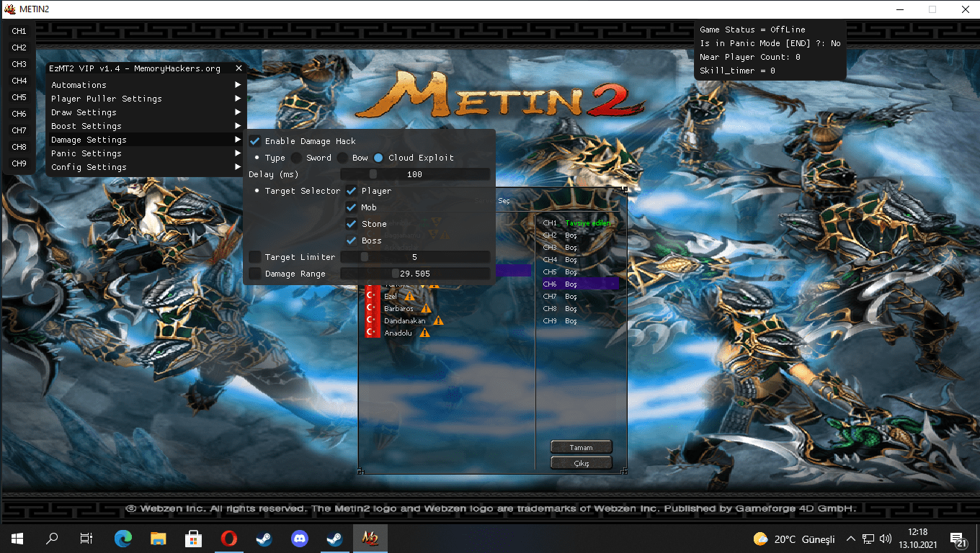Click the warning icon beside Ezel
This screenshot has width=980, height=553.
pyautogui.click(x=409, y=296)
